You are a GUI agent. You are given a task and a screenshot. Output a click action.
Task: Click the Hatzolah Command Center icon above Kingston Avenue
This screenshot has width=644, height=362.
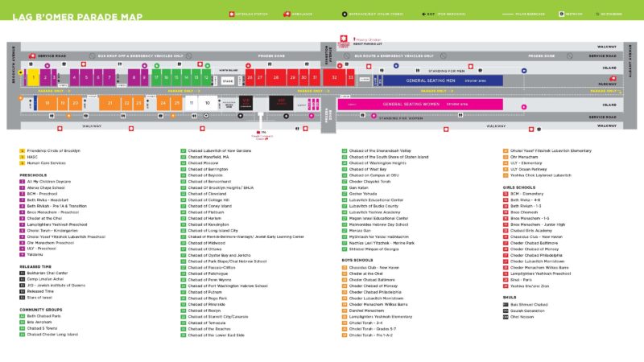point(344,39)
